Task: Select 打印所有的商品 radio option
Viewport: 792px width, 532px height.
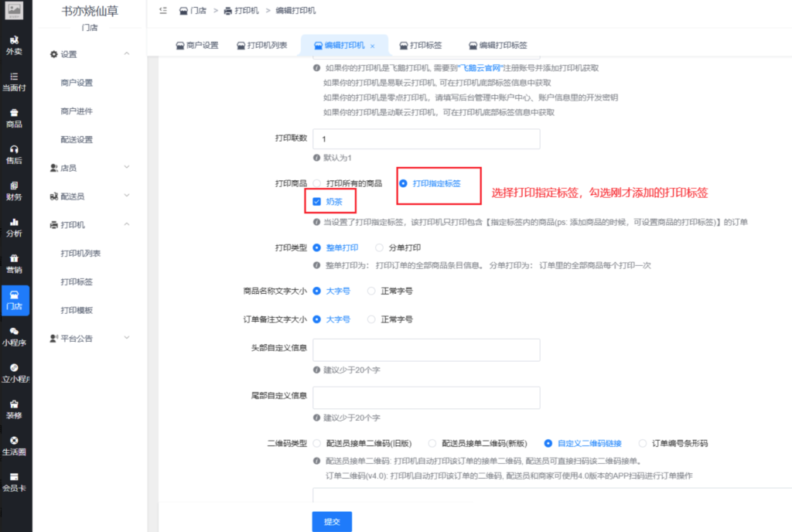Action: [317, 184]
